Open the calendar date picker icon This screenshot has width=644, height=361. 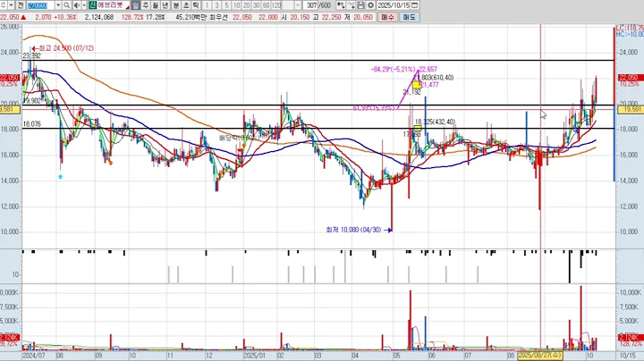pos(415,5)
